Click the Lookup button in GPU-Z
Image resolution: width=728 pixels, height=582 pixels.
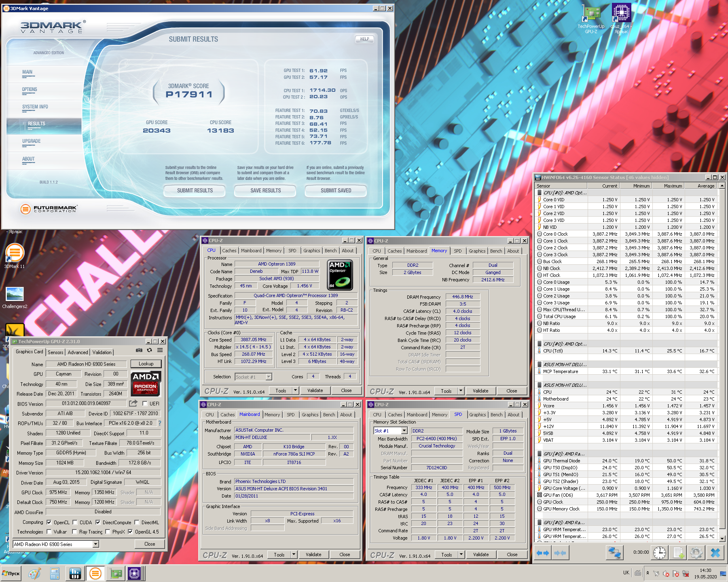(146, 364)
